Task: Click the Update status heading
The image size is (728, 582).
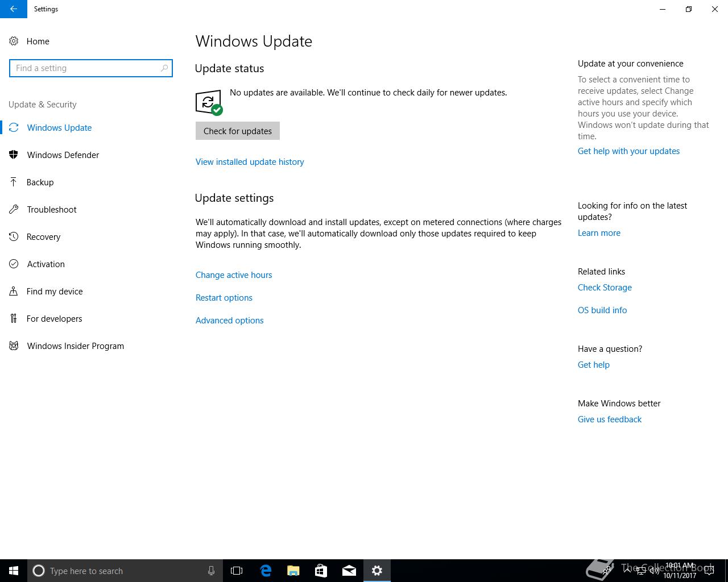Action: 229,68
